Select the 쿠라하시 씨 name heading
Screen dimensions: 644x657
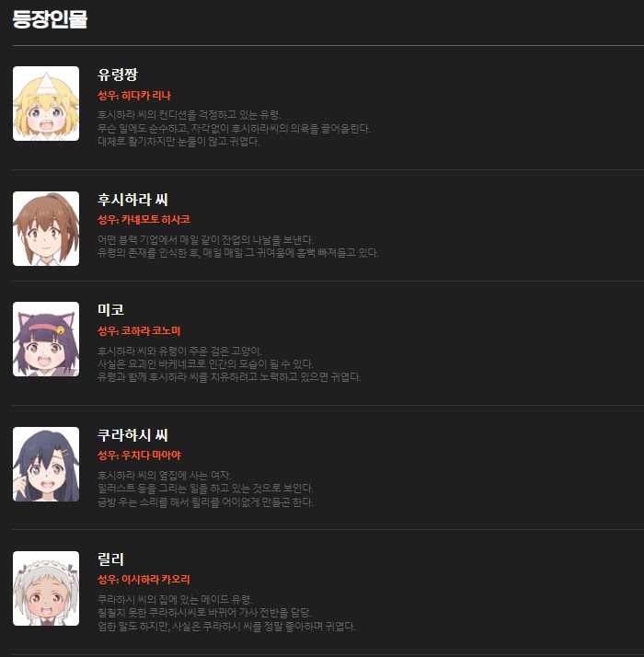(132, 435)
